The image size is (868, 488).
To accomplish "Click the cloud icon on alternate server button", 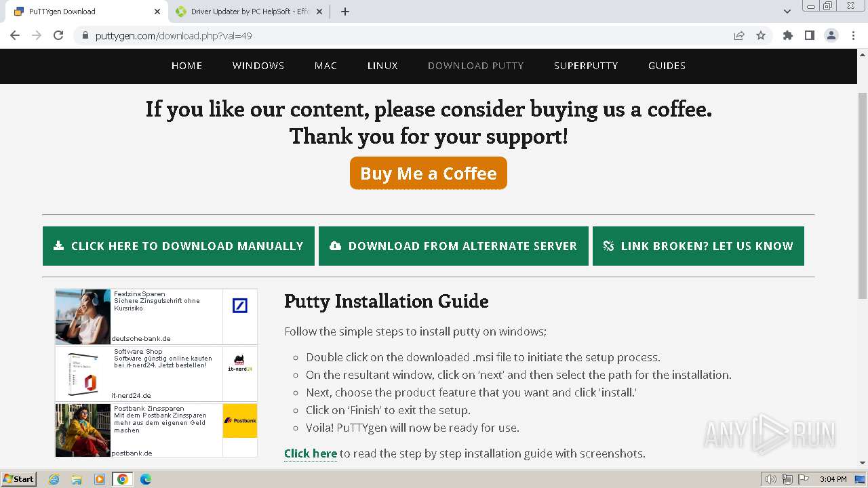I will 335,246.
